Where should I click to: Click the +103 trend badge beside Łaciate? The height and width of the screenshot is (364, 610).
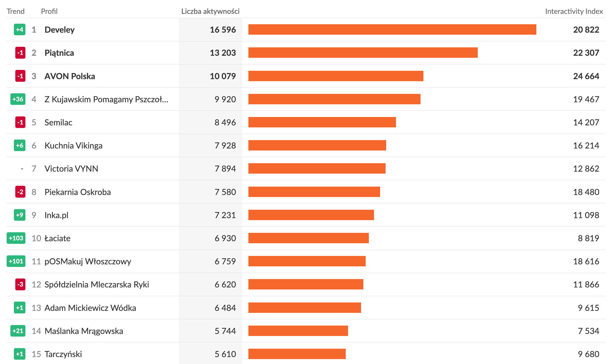[16, 238]
